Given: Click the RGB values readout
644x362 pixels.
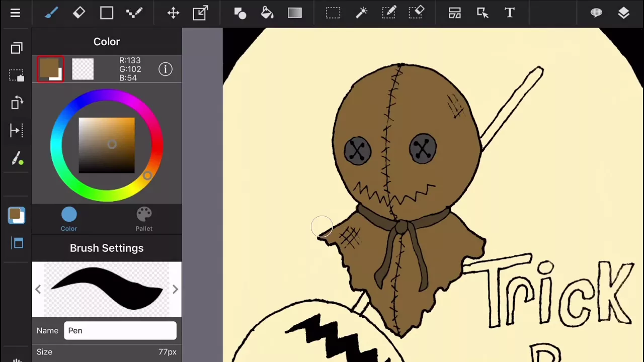Looking at the screenshot, I should point(130,69).
